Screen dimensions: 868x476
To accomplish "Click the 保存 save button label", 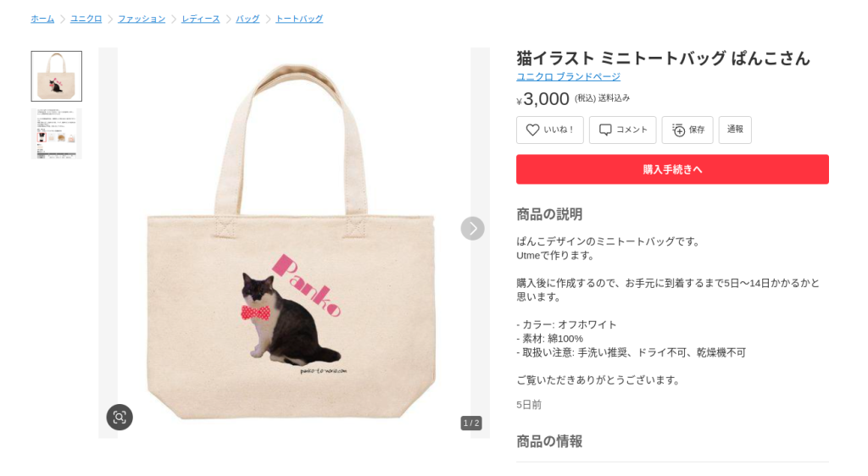I will [697, 130].
